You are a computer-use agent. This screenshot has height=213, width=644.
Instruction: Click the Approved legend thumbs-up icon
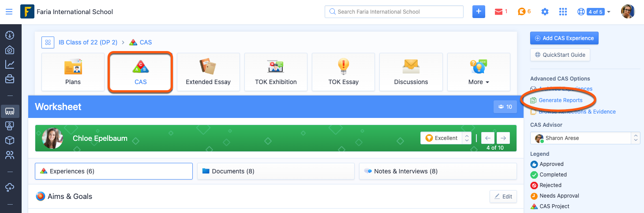(x=534, y=164)
